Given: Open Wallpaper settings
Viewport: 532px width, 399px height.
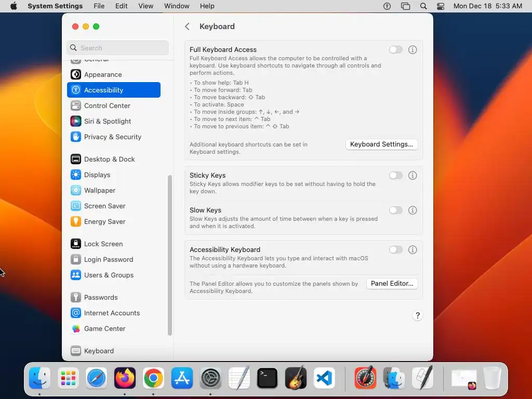Looking at the screenshot, I should pyautogui.click(x=114, y=190).
